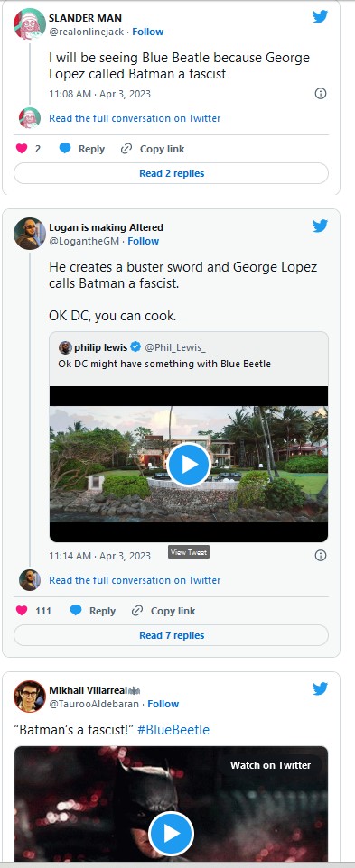Image resolution: width=355 pixels, height=868 pixels.
Task: Play the philip lewis quoted video
Action: tap(188, 465)
